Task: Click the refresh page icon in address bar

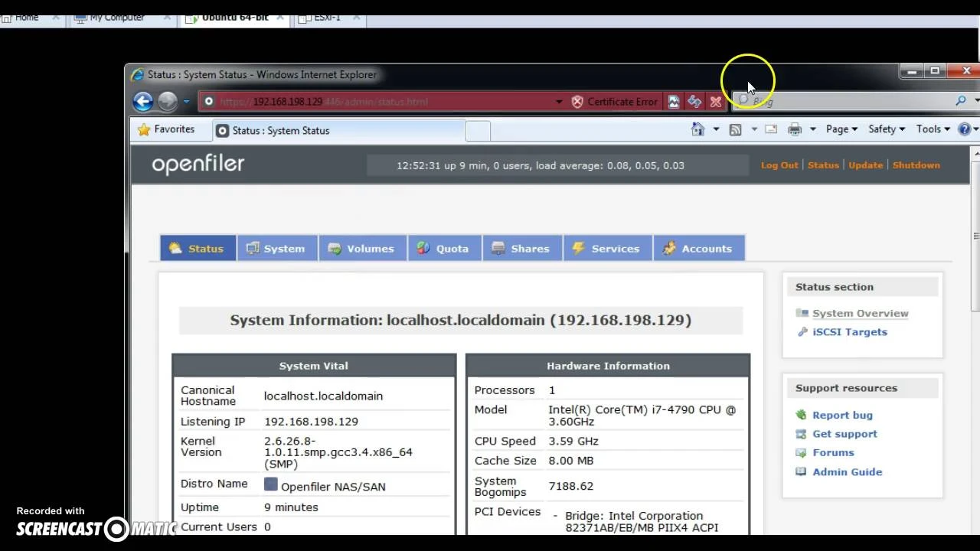Action: pyautogui.click(x=694, y=101)
